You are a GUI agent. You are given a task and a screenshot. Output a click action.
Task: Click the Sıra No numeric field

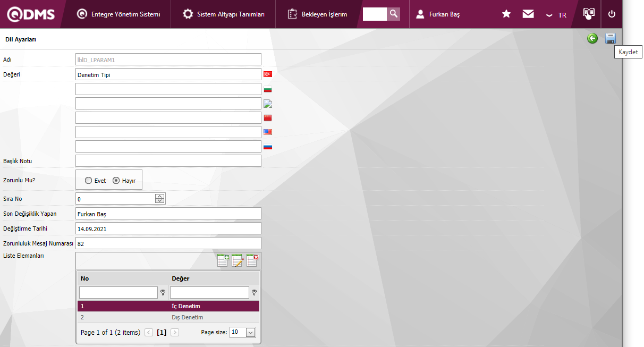(115, 199)
